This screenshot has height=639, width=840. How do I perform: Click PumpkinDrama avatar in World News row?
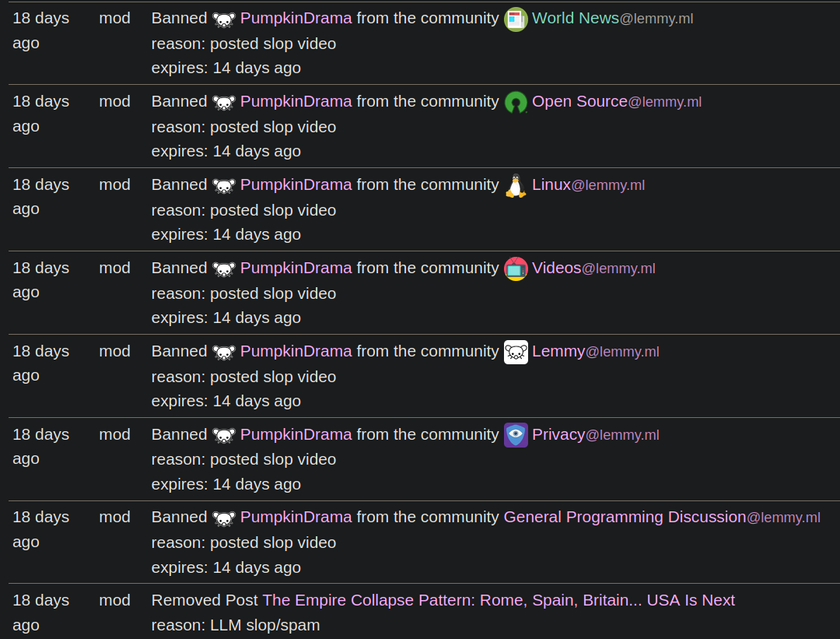pos(224,19)
